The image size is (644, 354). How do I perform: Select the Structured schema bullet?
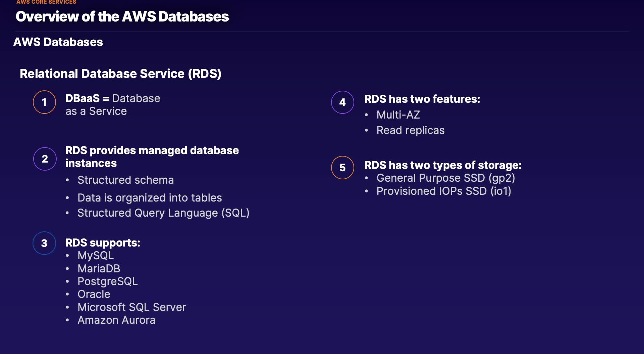click(125, 180)
